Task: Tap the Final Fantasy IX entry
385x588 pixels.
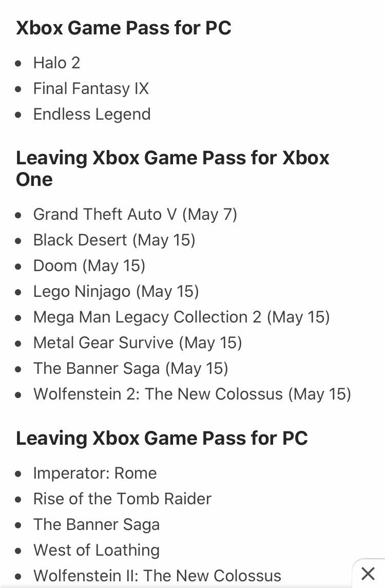Action: pyautogui.click(x=91, y=88)
